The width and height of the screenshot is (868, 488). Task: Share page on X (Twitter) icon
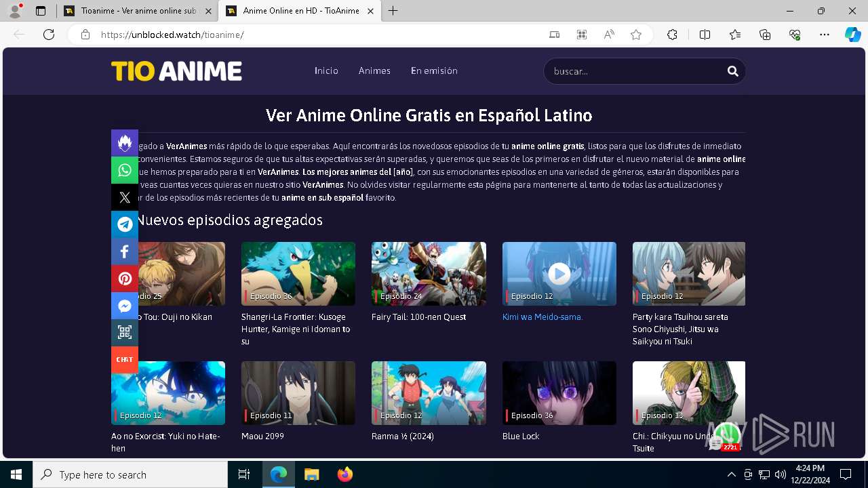[x=125, y=197]
